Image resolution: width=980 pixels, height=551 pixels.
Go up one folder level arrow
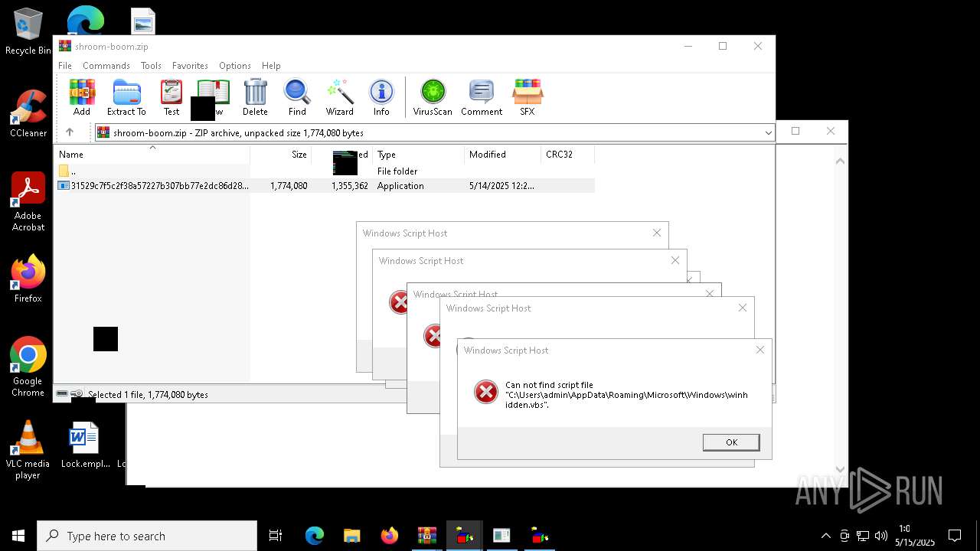(70, 132)
